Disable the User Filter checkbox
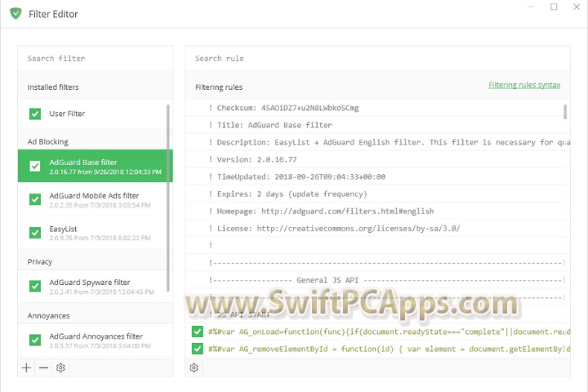 coord(35,114)
